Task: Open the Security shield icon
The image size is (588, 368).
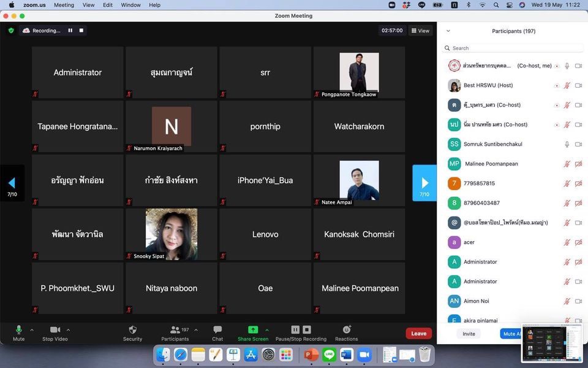Action: pyautogui.click(x=132, y=330)
